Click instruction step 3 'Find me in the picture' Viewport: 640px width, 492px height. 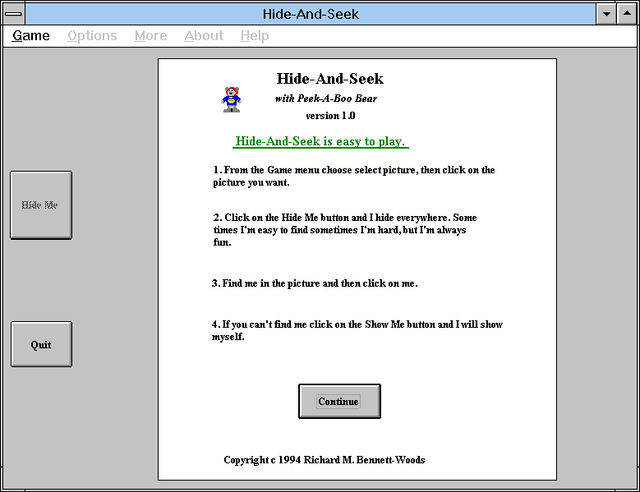click(314, 283)
